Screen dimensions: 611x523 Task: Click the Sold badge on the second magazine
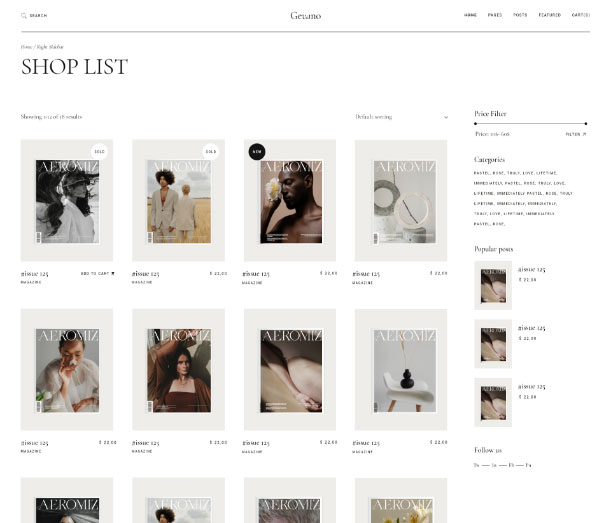click(x=211, y=152)
